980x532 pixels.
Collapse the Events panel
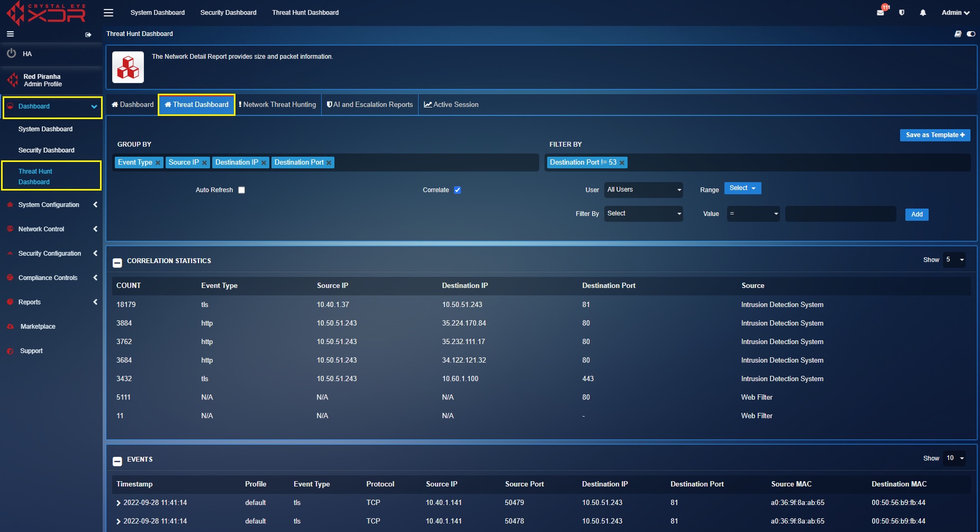(117, 461)
